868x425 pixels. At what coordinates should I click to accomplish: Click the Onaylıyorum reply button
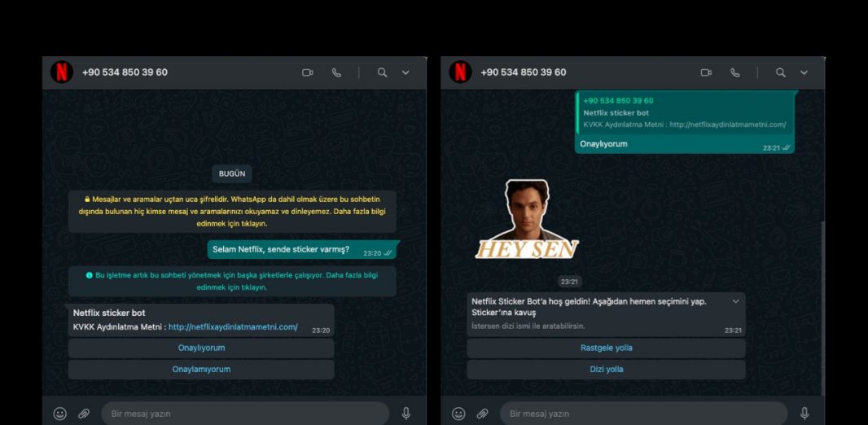(201, 348)
